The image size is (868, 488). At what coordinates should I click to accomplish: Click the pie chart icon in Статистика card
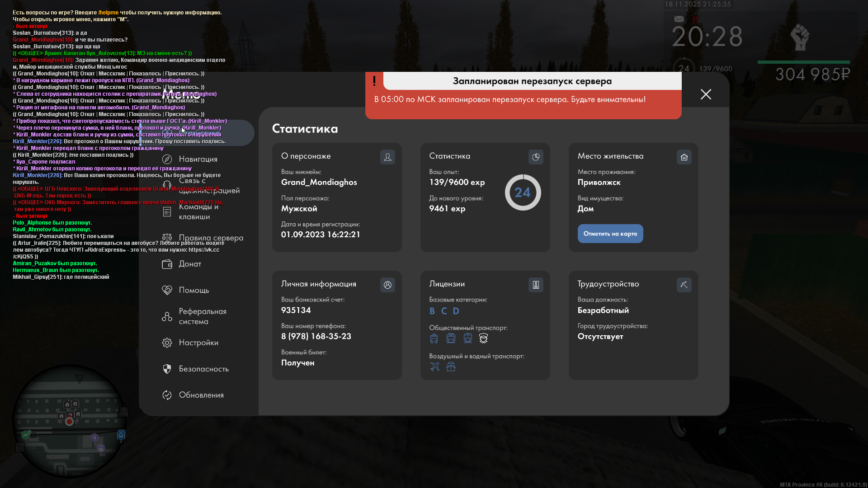536,157
